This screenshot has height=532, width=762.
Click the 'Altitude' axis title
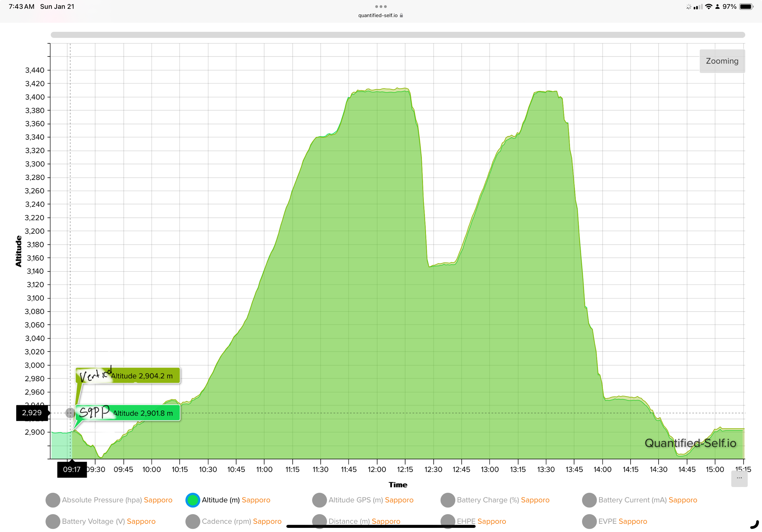18,251
